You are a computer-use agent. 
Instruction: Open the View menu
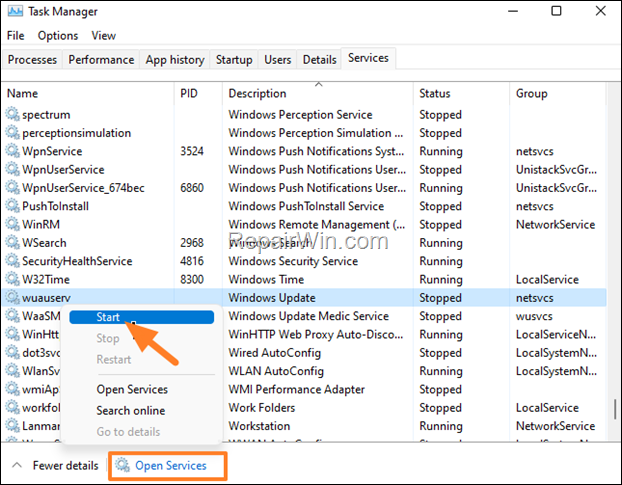tap(104, 36)
